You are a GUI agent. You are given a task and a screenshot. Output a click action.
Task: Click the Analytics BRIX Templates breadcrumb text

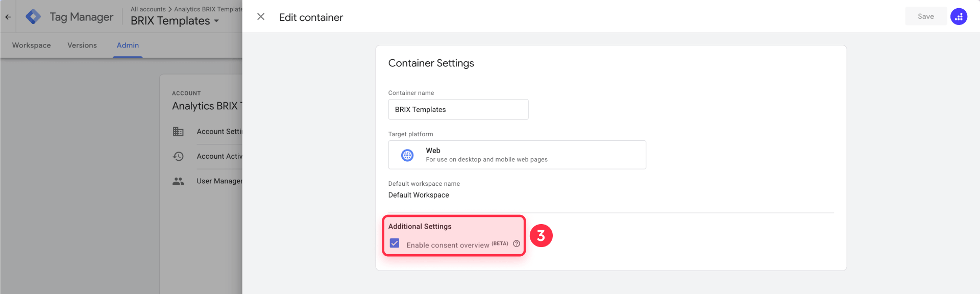[208, 9]
